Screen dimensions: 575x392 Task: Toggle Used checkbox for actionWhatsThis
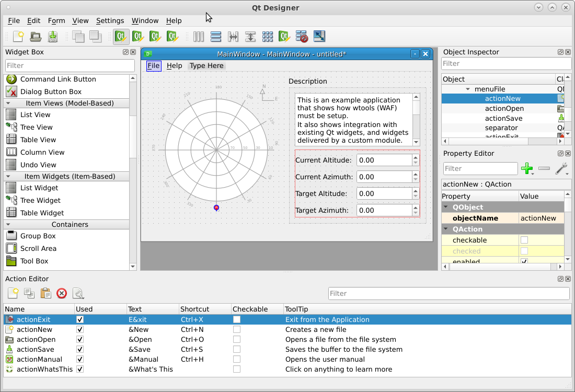click(80, 369)
